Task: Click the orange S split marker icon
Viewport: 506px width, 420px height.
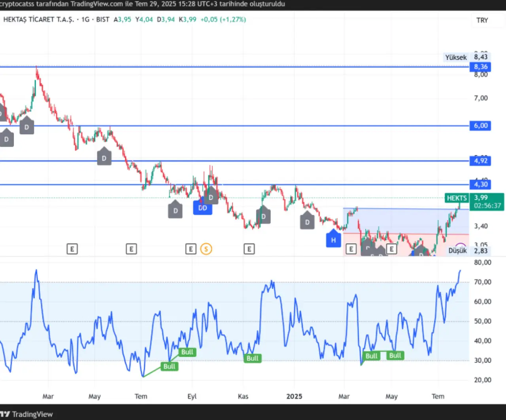Action: click(x=206, y=249)
